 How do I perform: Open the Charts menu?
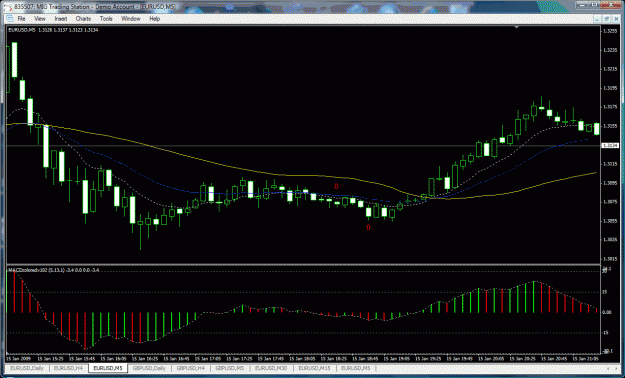coord(83,19)
